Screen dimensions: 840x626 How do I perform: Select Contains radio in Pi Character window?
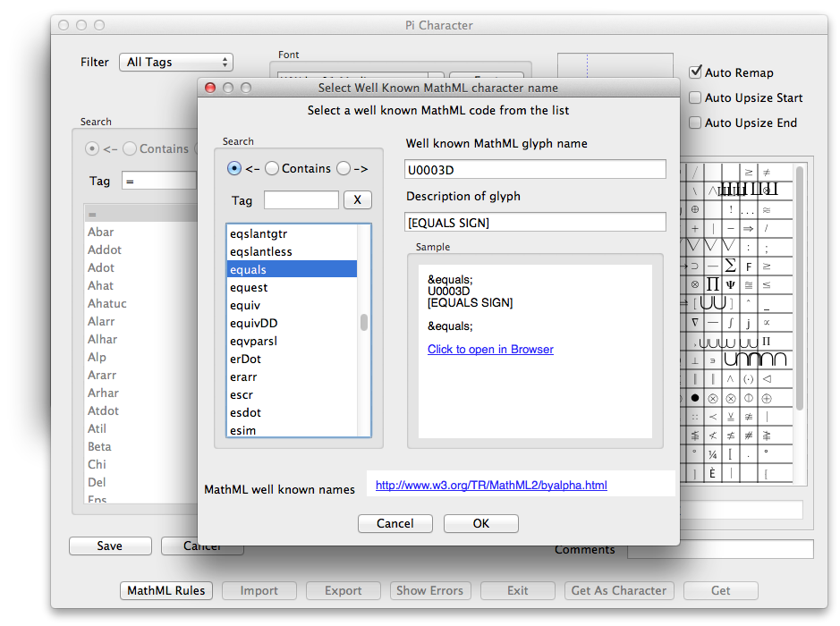coord(130,148)
